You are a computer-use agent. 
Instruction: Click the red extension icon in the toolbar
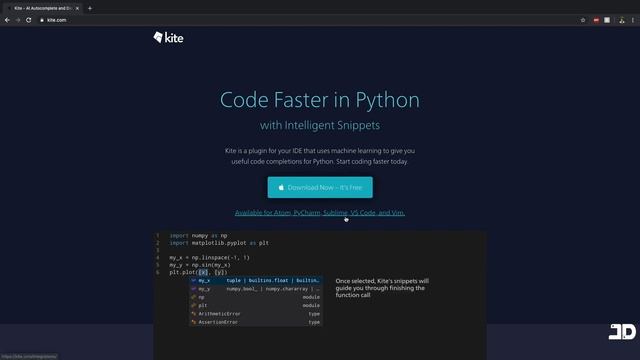click(596, 20)
